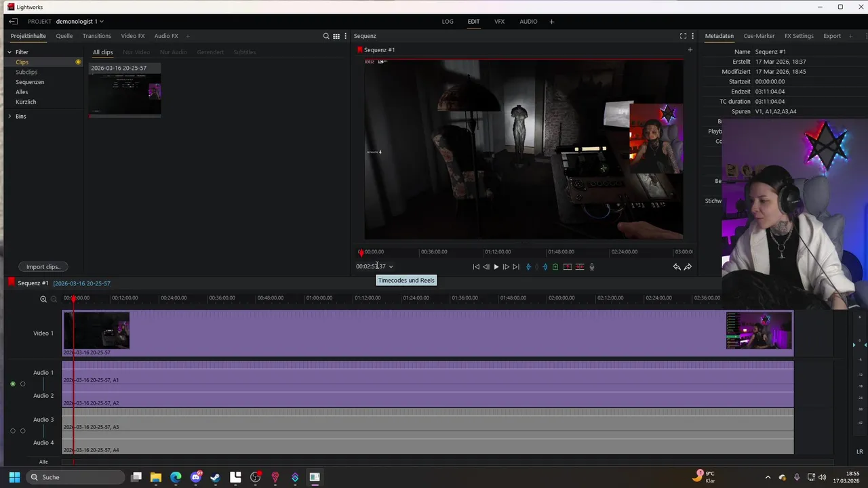Open the FX Settings tab

[799, 36]
